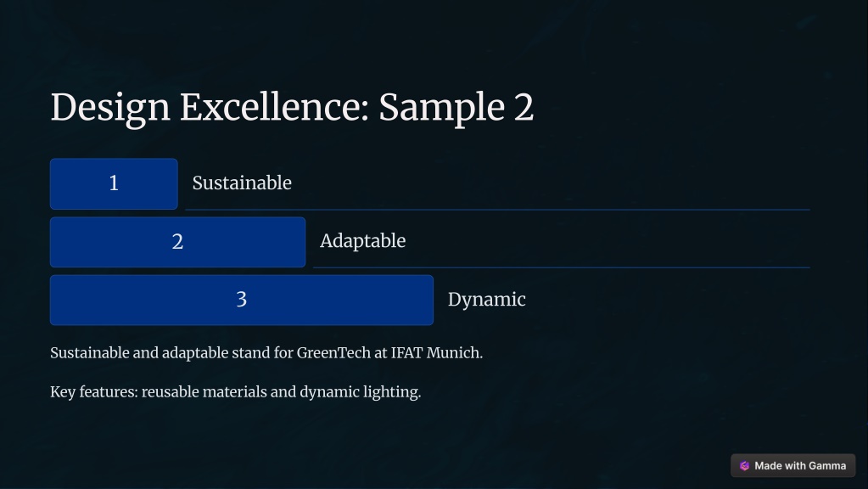Open the "Made with Gamma" badge text

(800, 466)
